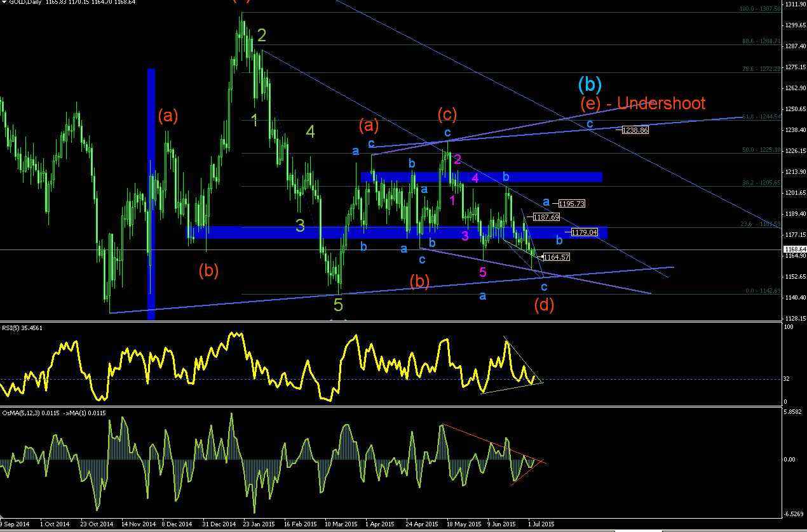Image resolution: width=807 pixels, height=532 pixels.
Task: Click the Fibonacci 100.0 - 1307.50 level label
Action: pos(759,9)
